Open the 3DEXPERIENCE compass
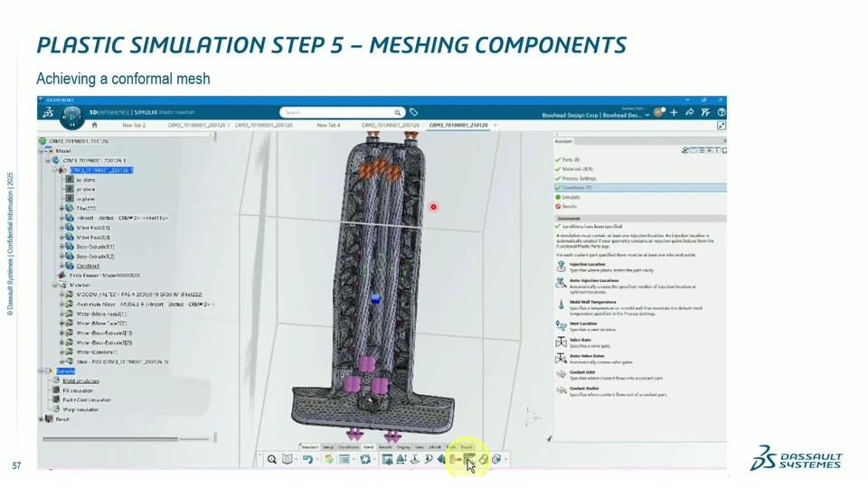Screen dimensions: 868x488 point(71,117)
